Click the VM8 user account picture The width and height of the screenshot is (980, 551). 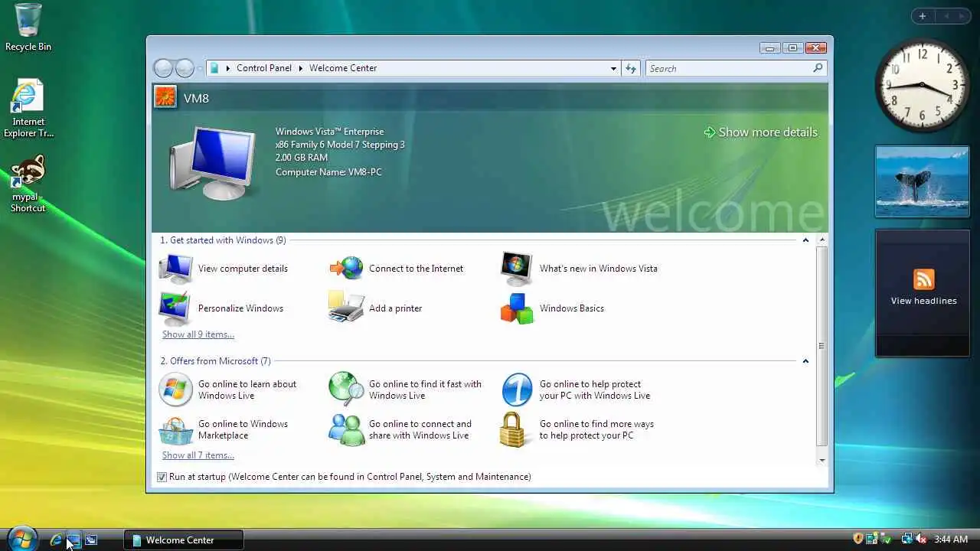pyautogui.click(x=165, y=97)
